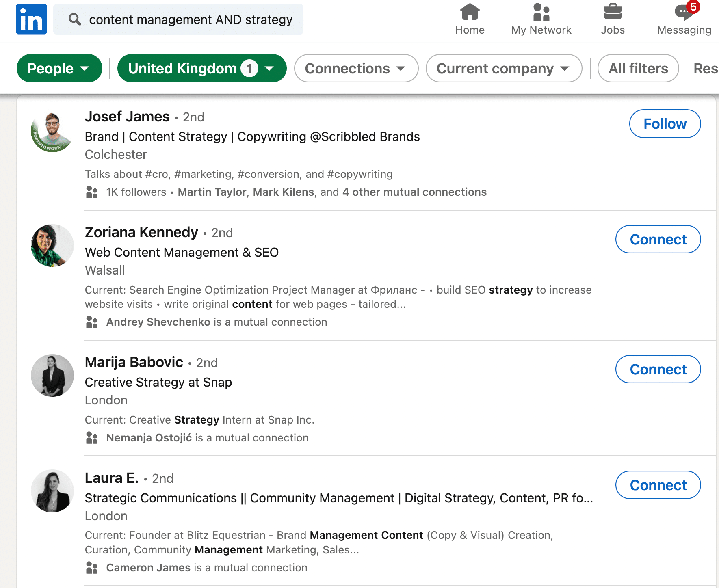719x588 pixels.
Task: Click mutual connections icon under Josef James
Action: (x=92, y=192)
